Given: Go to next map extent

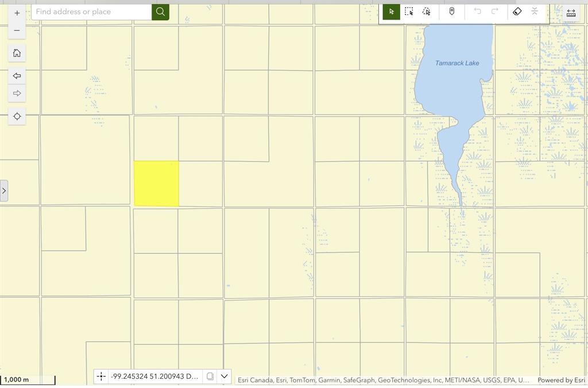Looking at the screenshot, I should pos(17,93).
